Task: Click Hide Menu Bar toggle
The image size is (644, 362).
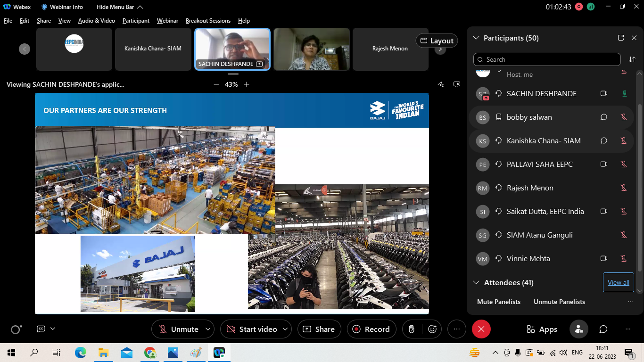Action: pyautogui.click(x=120, y=7)
